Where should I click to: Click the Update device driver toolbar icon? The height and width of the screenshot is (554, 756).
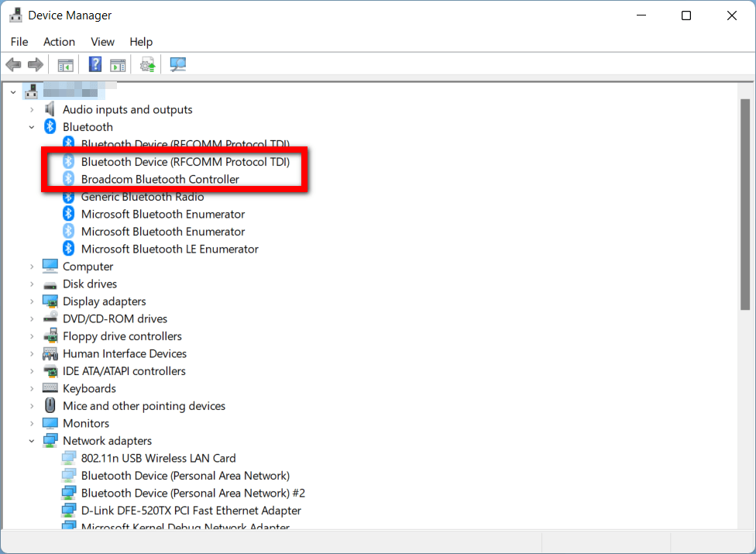coord(147,65)
